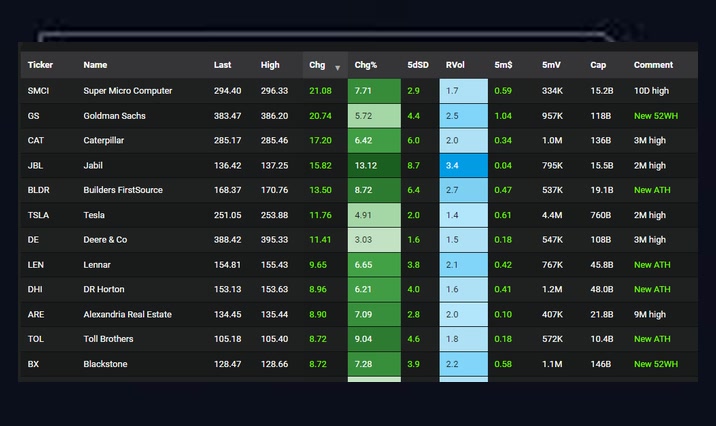Viewport: 716px width, 426px height.
Task: Sort by the Name column header
Action: coord(95,65)
